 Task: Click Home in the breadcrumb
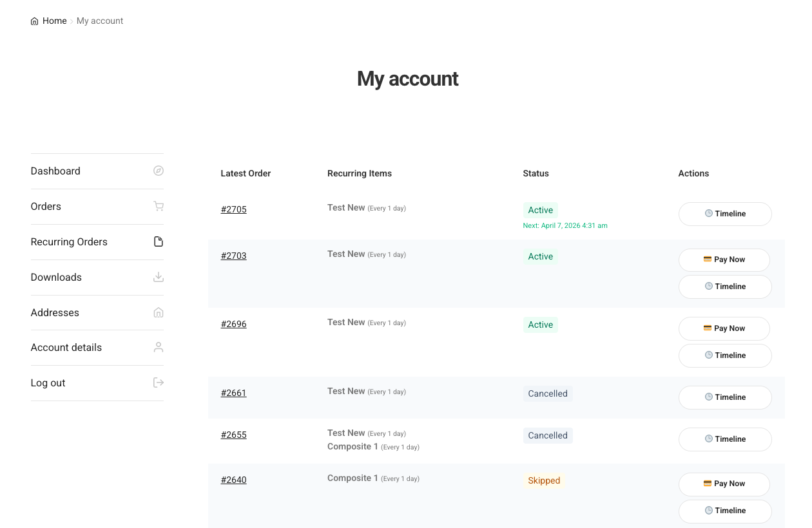point(54,21)
